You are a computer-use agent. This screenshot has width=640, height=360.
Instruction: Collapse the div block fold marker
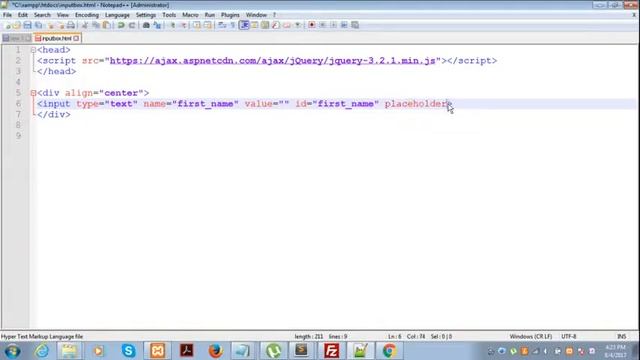pos(33,93)
